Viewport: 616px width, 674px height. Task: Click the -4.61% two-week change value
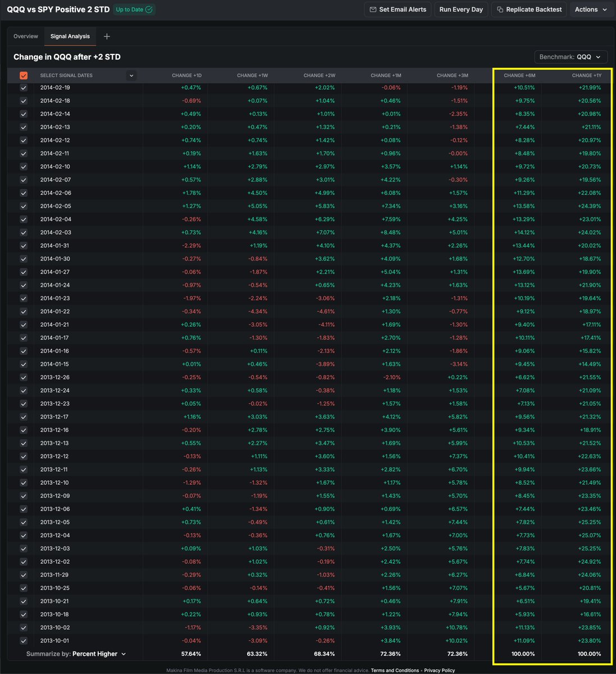[326, 312]
